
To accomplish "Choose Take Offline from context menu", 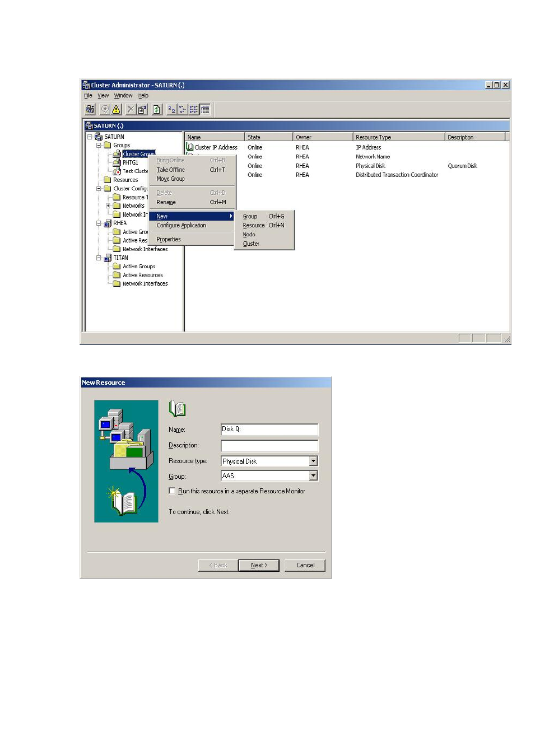I will point(192,170).
